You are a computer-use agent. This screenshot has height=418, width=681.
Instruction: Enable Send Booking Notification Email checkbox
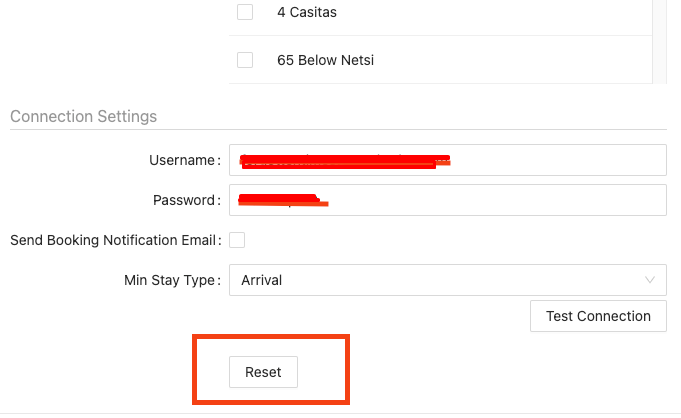pos(237,240)
